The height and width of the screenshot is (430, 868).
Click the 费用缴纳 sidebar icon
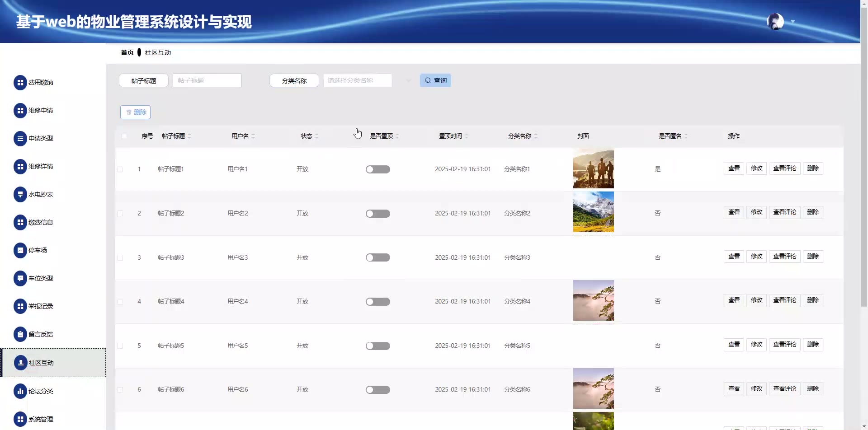click(20, 83)
